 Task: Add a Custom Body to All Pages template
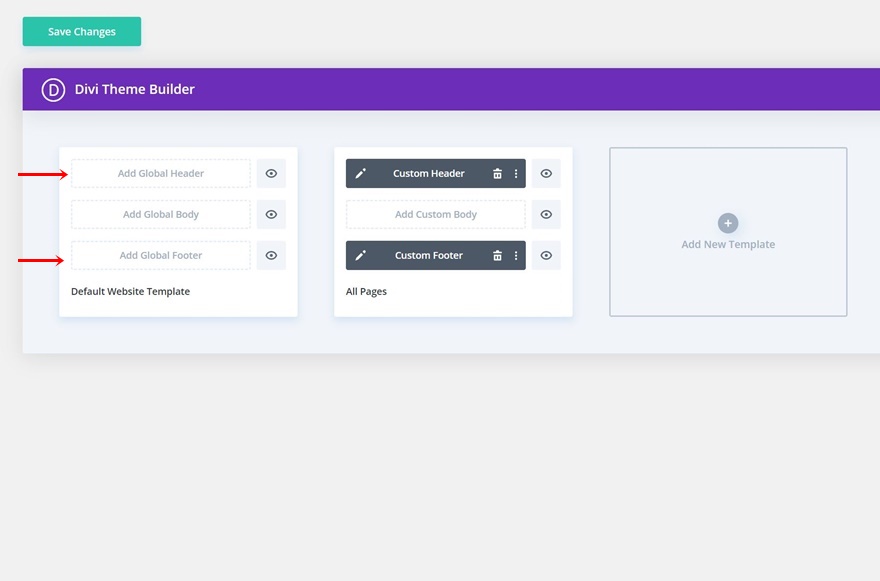pyautogui.click(x=436, y=214)
